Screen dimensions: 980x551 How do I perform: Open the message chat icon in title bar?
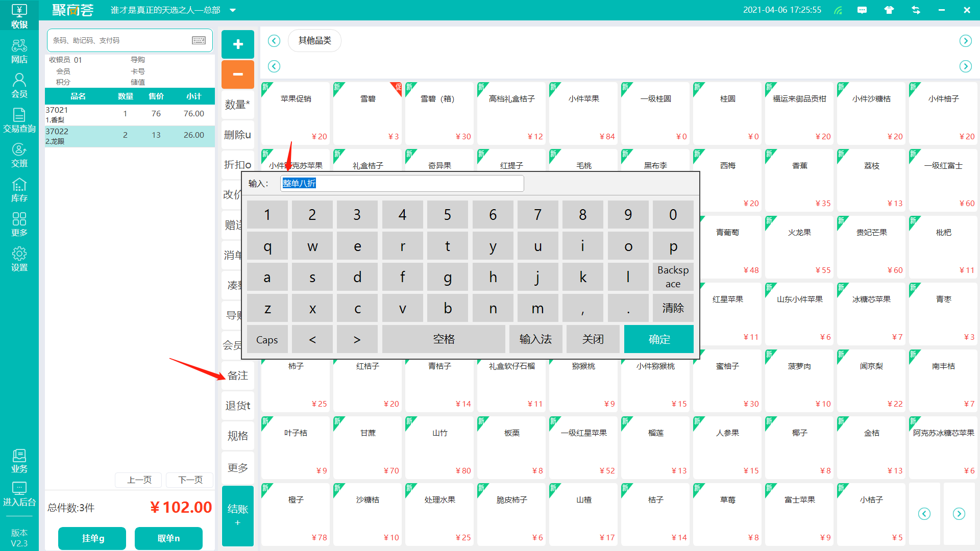pos(862,10)
